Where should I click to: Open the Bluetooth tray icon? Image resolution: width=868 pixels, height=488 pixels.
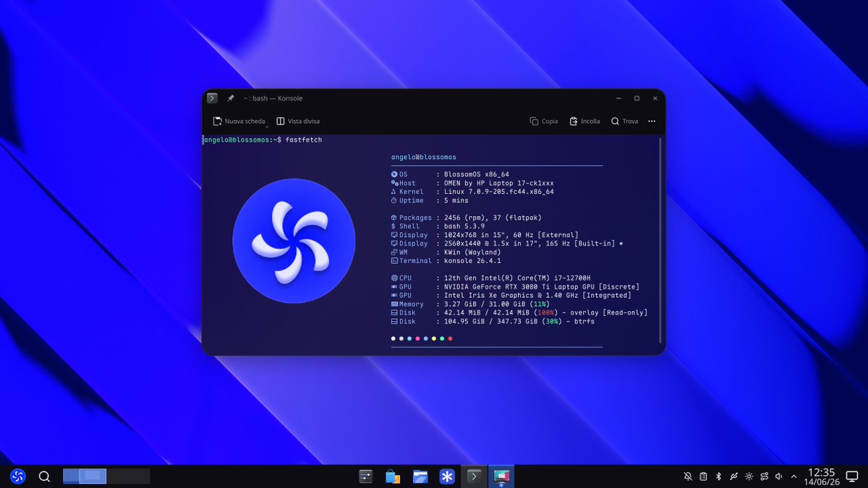click(718, 476)
